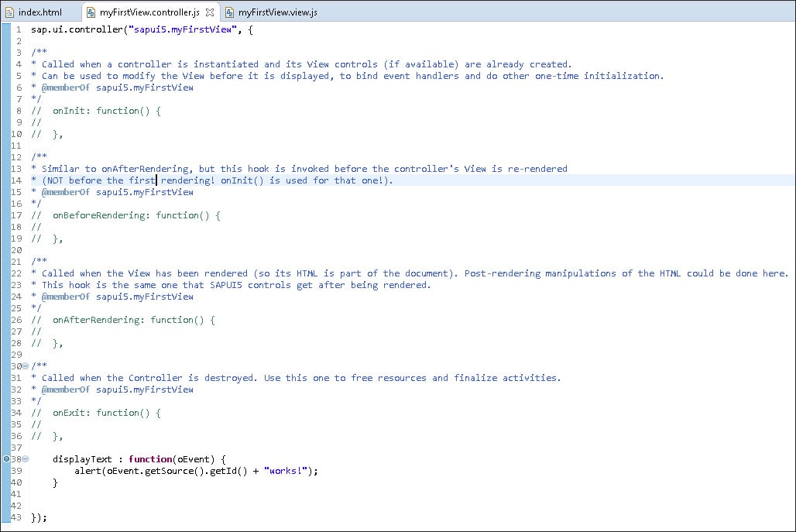Click the breakpoint dot beside line 38

6,459
